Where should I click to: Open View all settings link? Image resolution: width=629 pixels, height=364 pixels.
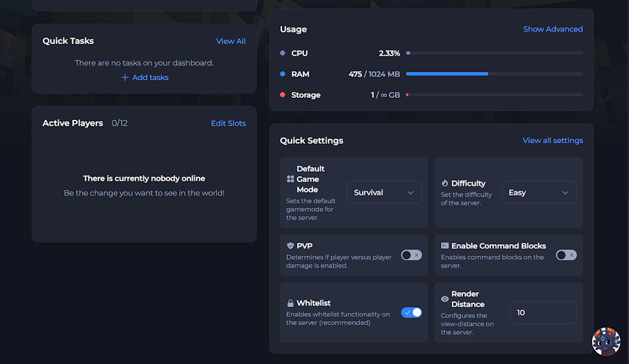pyautogui.click(x=552, y=141)
